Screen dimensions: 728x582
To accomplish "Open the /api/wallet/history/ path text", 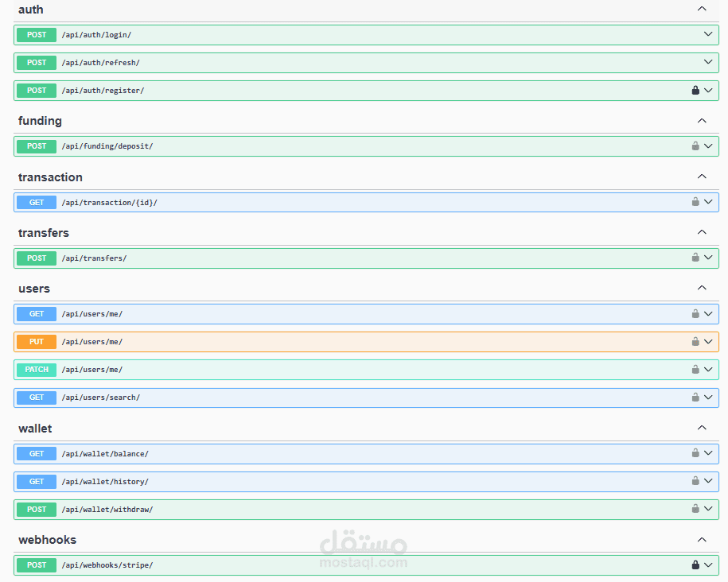I will (x=105, y=481).
